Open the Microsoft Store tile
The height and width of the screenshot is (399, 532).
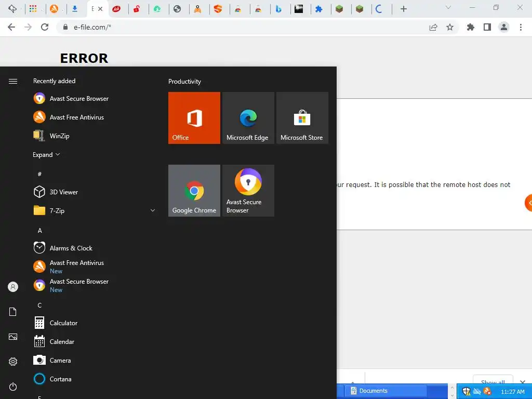tap(302, 118)
